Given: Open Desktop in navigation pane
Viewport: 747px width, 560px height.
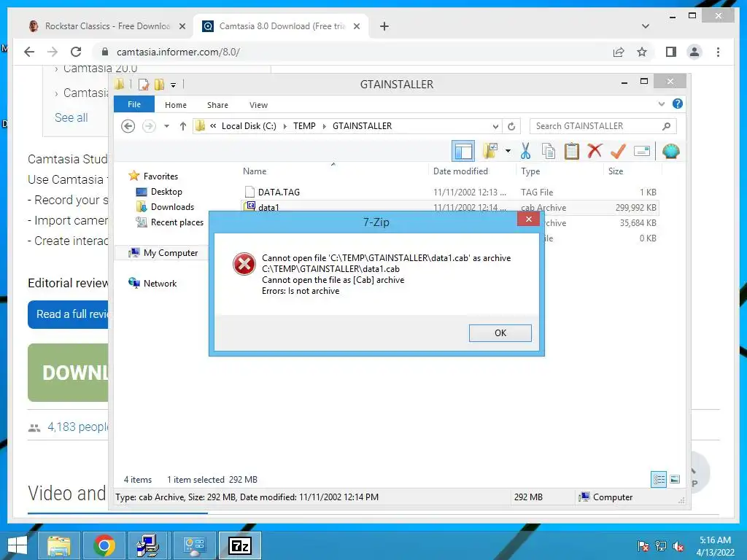Looking at the screenshot, I should coord(166,192).
